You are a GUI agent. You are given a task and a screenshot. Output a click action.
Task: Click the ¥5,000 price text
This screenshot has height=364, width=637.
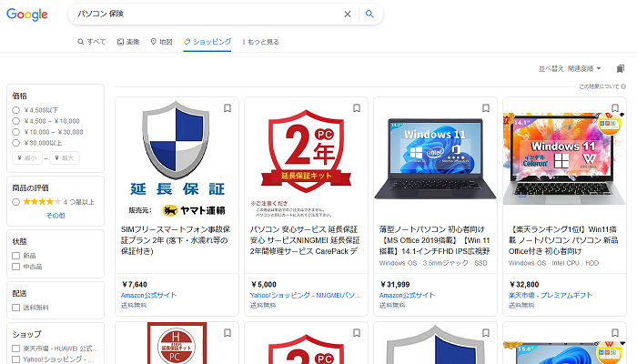264,284
